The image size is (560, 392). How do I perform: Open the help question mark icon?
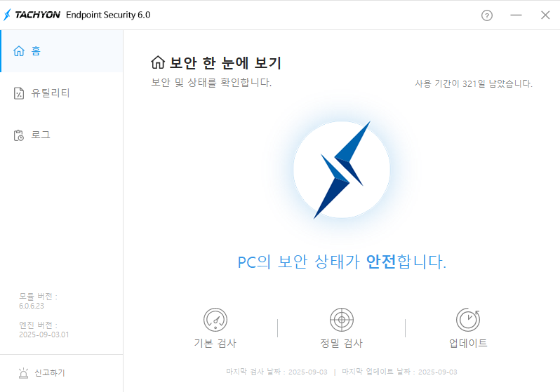pyautogui.click(x=487, y=15)
